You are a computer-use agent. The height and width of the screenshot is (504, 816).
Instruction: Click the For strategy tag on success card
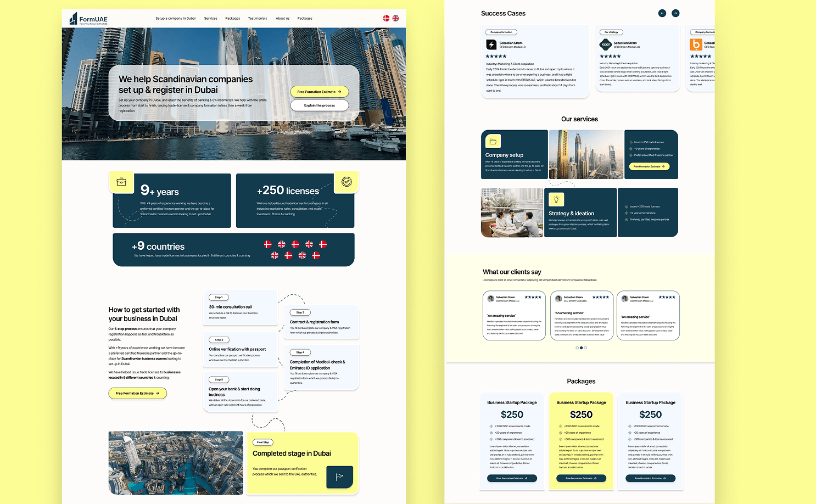point(611,32)
